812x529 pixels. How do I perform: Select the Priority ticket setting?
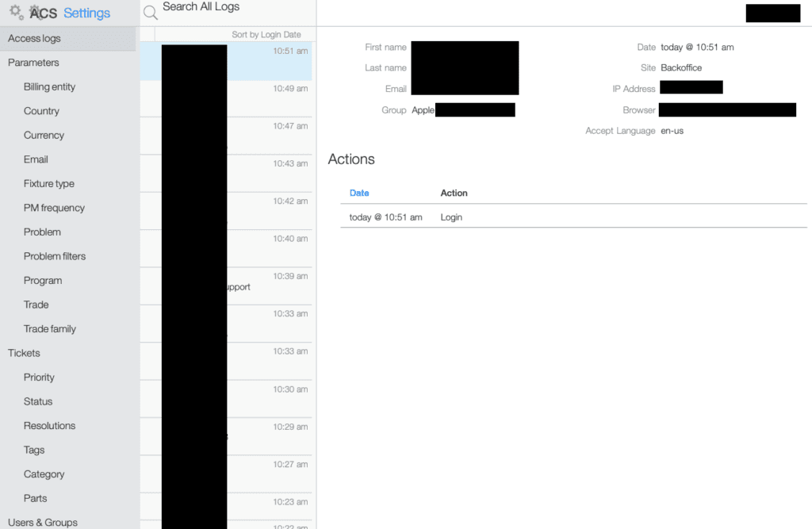click(39, 378)
